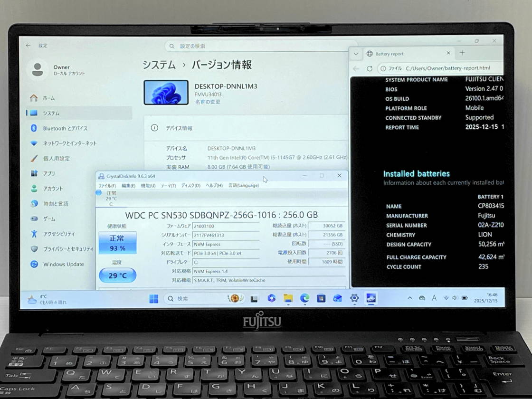Click the Windows Start button
Image resolution: width=532 pixels, height=399 pixels.
[x=154, y=299]
